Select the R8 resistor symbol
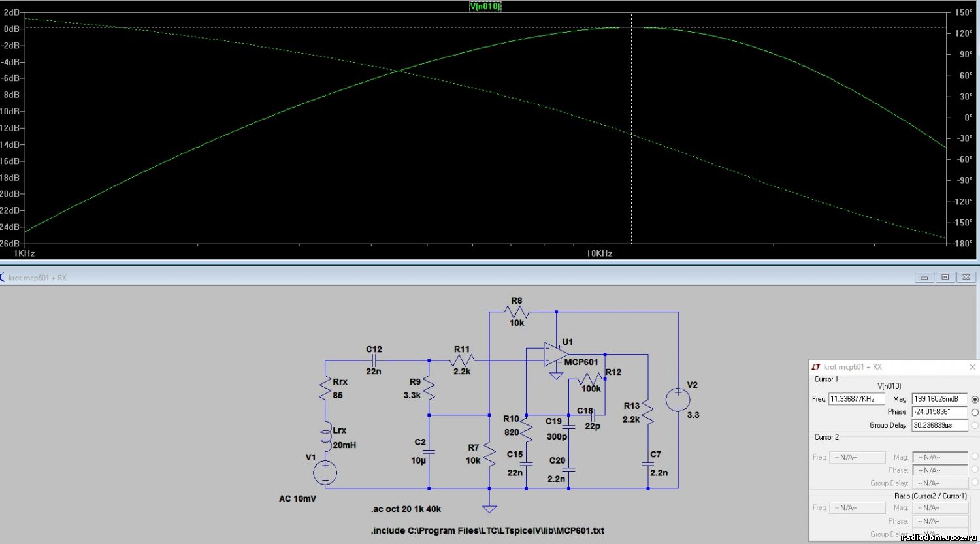This screenshot has width=980, height=544. pyautogui.click(x=516, y=312)
